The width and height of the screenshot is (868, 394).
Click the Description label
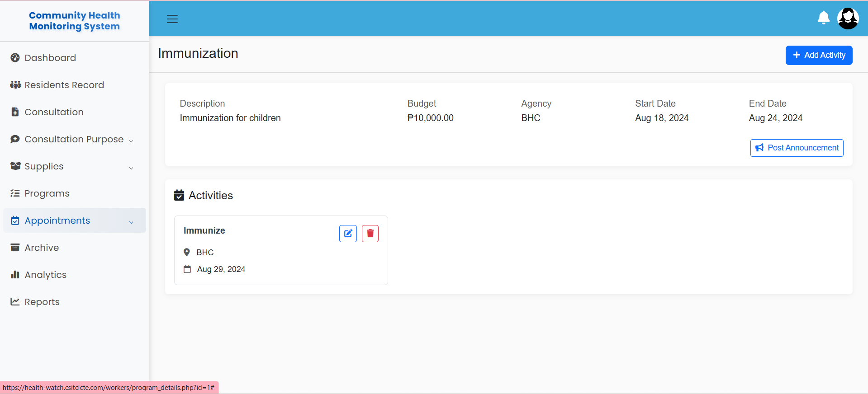[202, 103]
